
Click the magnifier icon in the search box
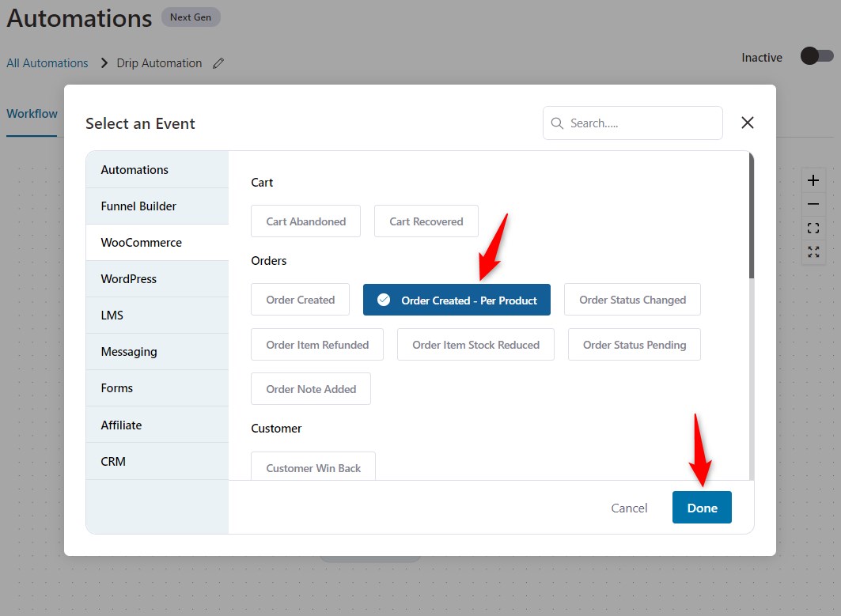557,123
